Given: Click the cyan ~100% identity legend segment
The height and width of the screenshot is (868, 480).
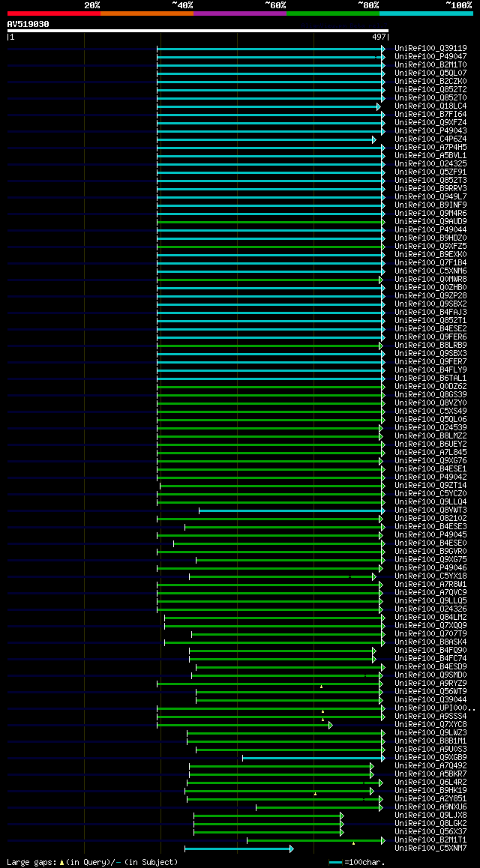Looking at the screenshot, I should point(426,13).
